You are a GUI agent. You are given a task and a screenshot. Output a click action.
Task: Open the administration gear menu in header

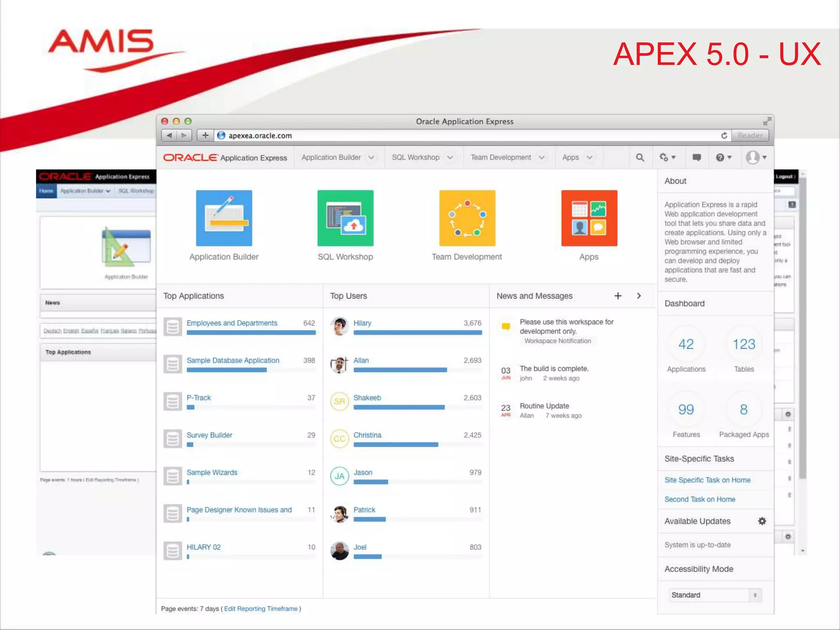pyautogui.click(x=667, y=157)
